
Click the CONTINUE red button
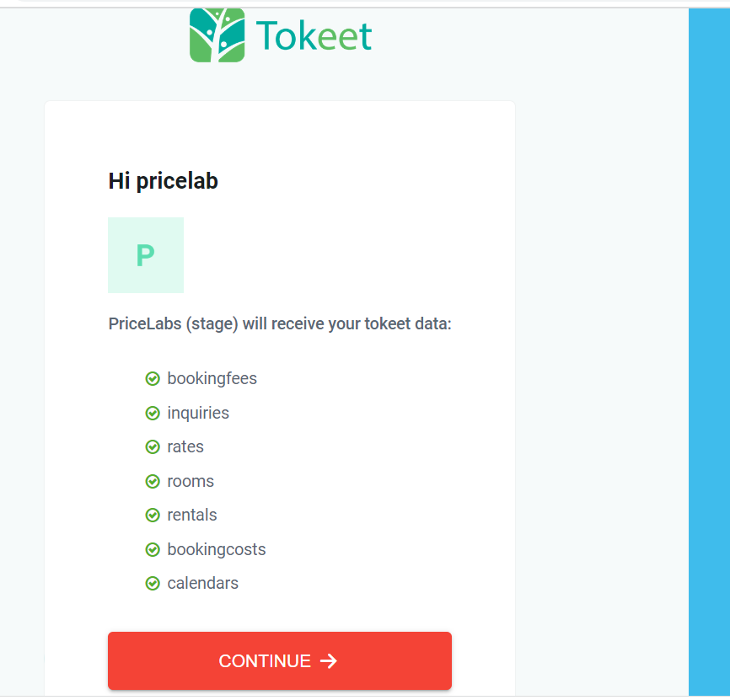280,660
